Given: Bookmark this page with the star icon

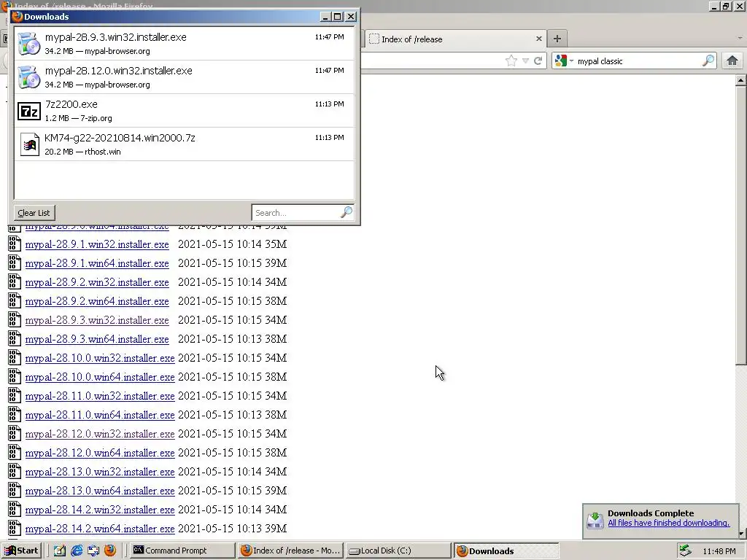Looking at the screenshot, I should click(511, 61).
